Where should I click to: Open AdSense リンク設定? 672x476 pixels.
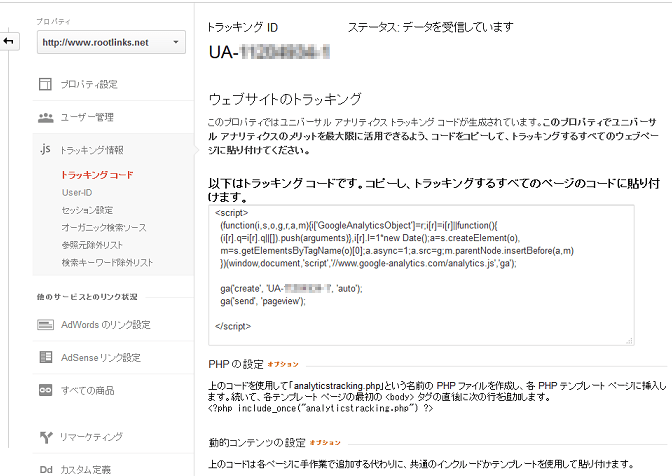pyautogui.click(x=101, y=358)
